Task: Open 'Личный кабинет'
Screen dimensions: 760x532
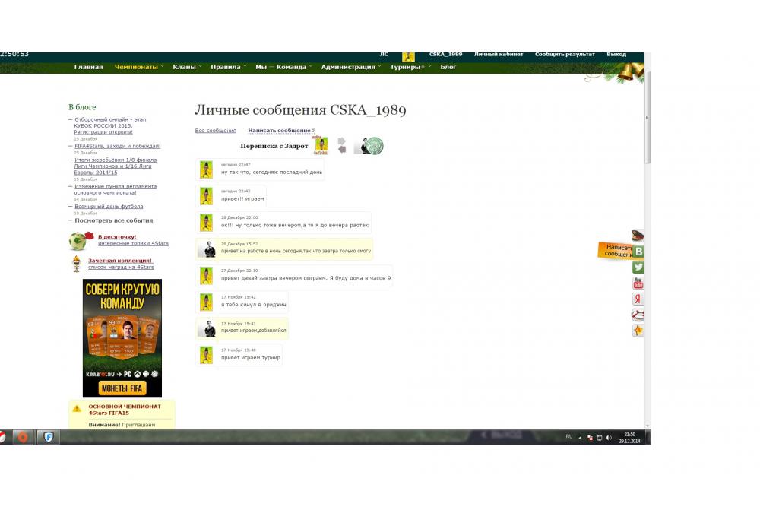Action: [499, 54]
